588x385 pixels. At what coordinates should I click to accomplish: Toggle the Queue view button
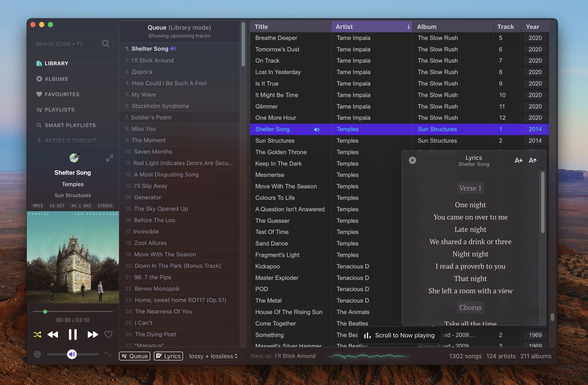[135, 355]
